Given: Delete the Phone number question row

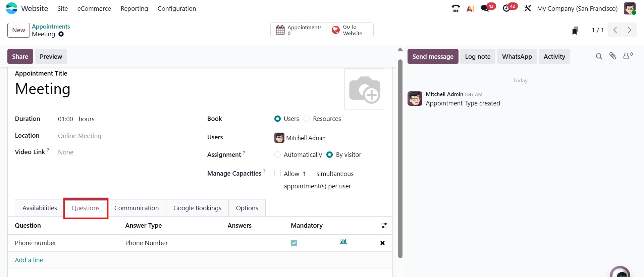Looking at the screenshot, I should coord(382,243).
